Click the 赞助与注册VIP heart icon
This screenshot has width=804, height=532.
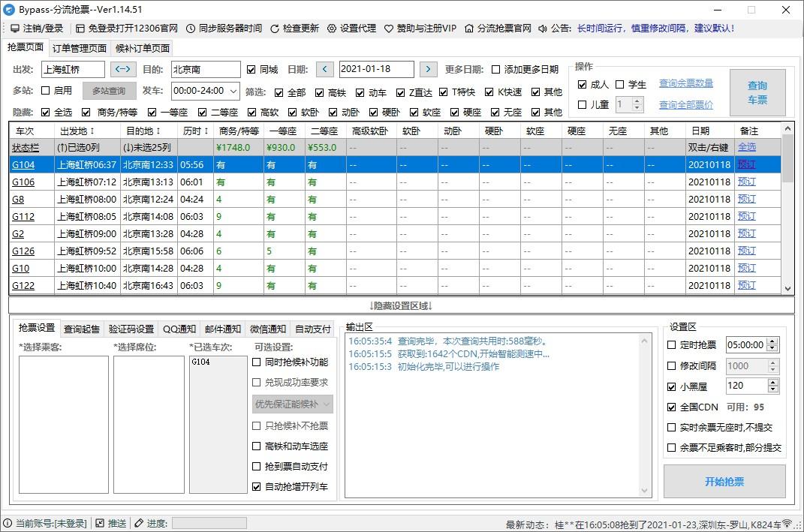click(387, 29)
